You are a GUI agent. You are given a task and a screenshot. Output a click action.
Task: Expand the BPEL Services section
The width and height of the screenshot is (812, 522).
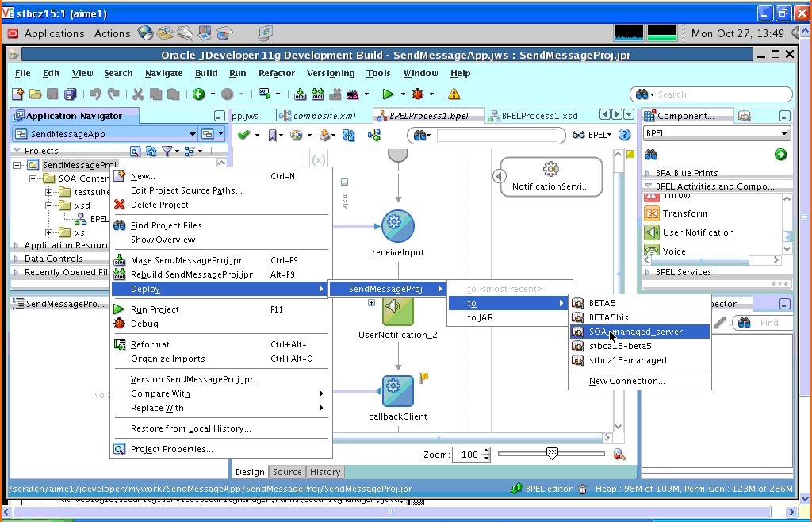(647, 272)
